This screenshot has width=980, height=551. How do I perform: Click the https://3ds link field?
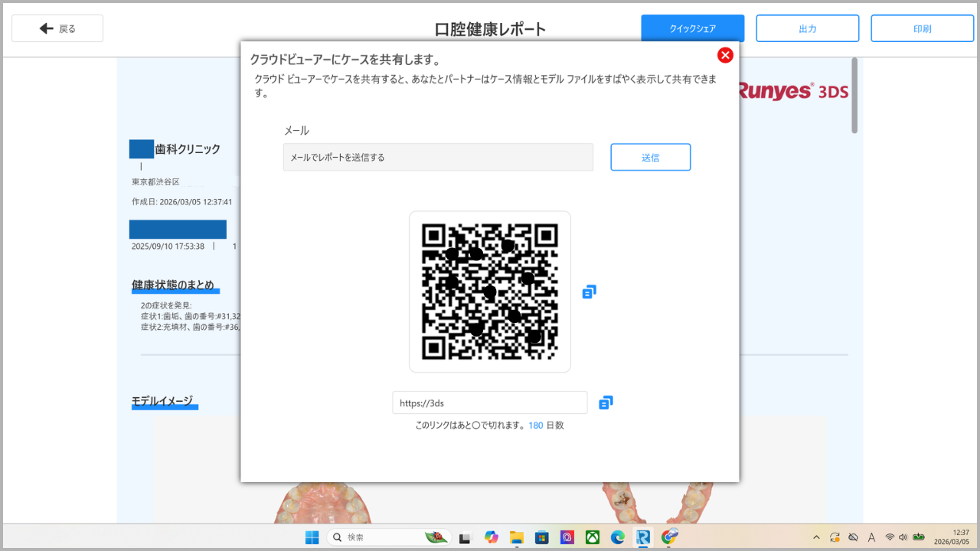(489, 403)
